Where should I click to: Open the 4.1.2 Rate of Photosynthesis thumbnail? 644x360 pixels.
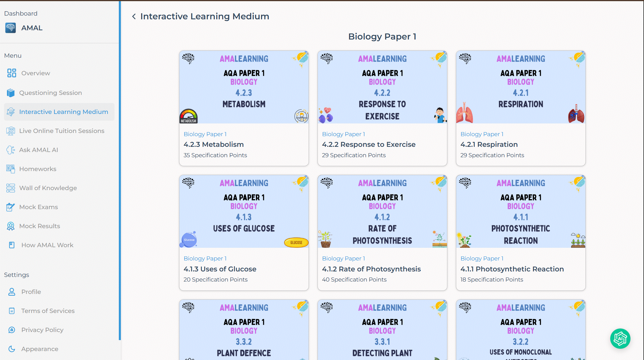click(382, 211)
